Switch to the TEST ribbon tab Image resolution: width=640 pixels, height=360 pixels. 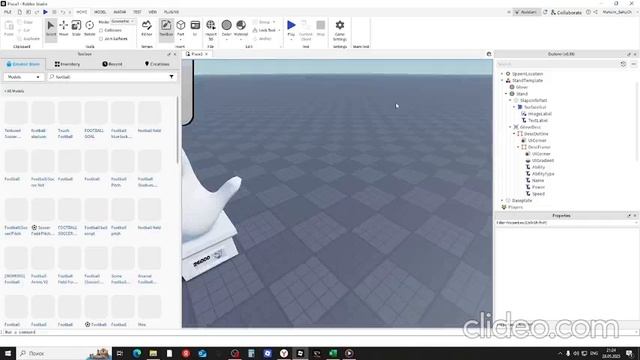(x=137, y=12)
